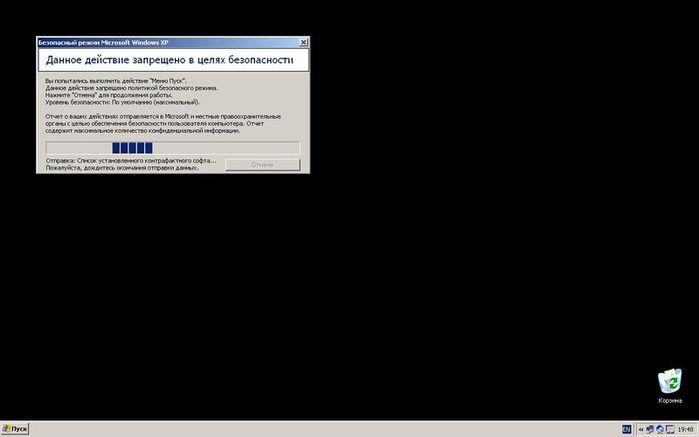Viewport: 699px width, 437px height.
Task: Click the EN language indicator
Action: [627, 429]
